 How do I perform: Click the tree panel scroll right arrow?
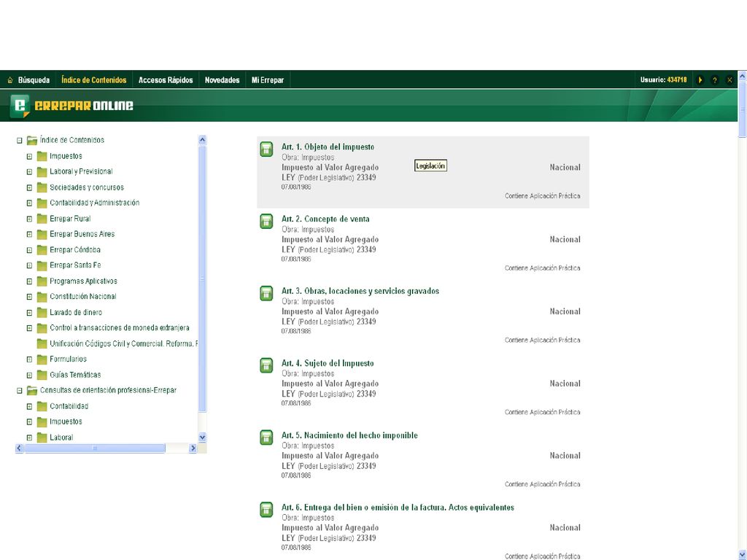193,448
